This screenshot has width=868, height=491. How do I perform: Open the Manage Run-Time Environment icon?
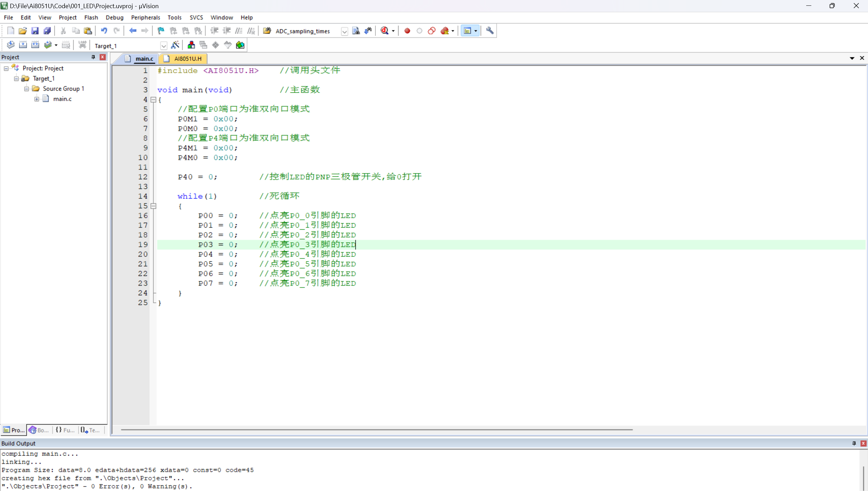pos(240,45)
